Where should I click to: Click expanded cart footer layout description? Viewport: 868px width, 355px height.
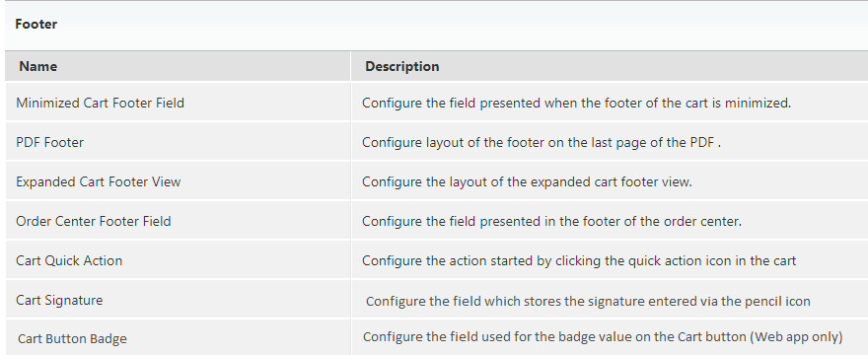(527, 181)
